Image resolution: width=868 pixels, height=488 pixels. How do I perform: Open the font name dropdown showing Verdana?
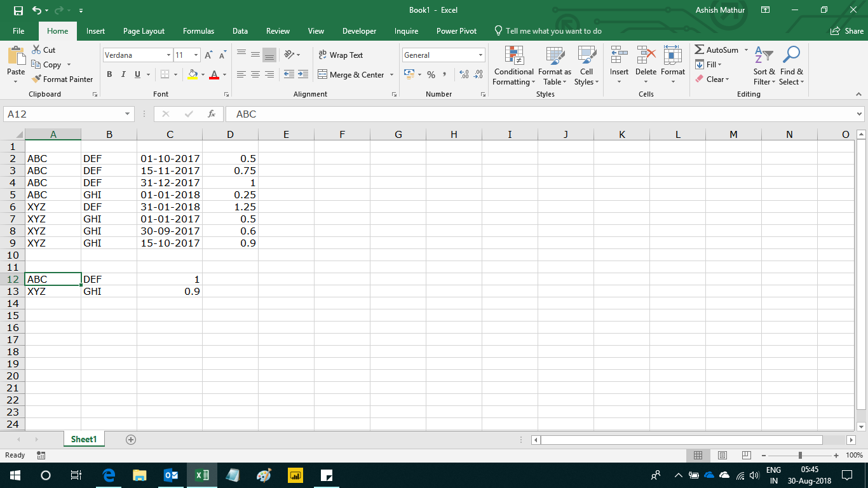coord(168,55)
